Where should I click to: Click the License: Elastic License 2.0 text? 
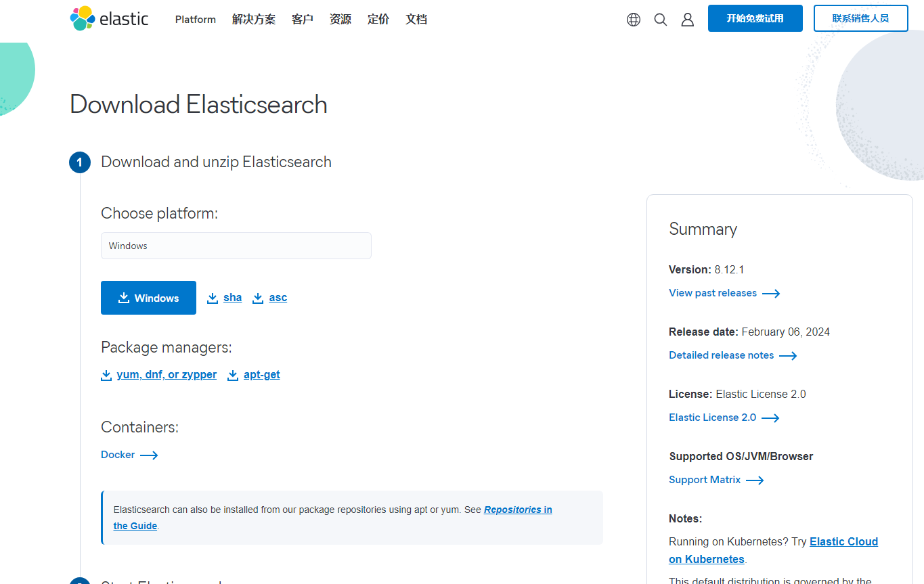pos(738,394)
